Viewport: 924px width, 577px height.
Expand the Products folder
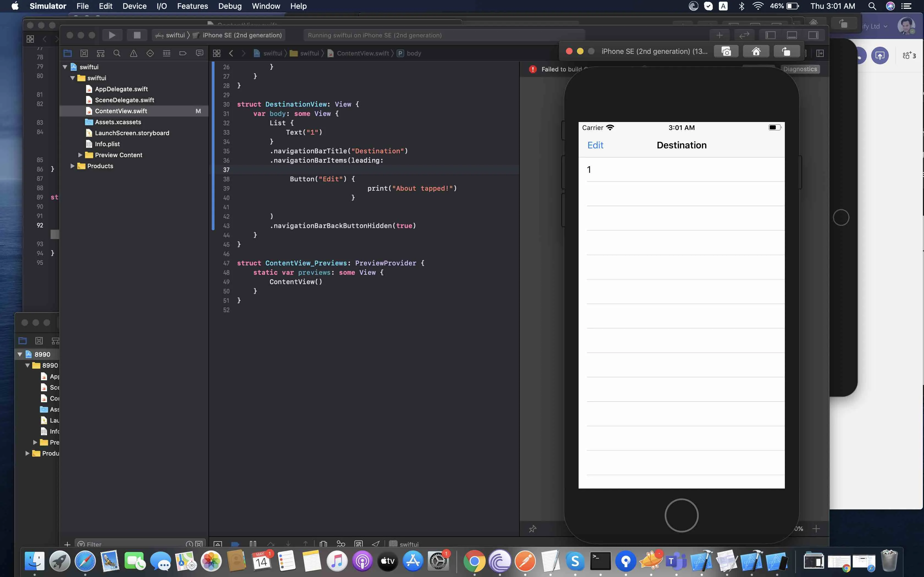73,166
